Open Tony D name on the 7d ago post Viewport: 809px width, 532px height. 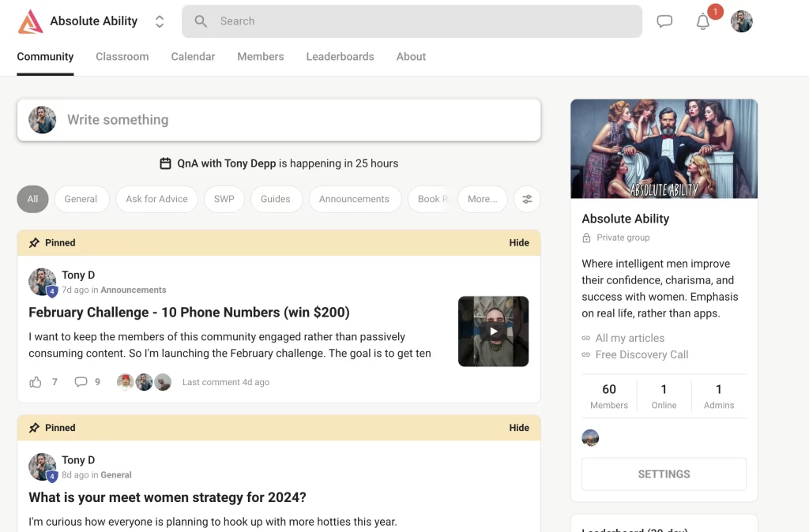78,275
